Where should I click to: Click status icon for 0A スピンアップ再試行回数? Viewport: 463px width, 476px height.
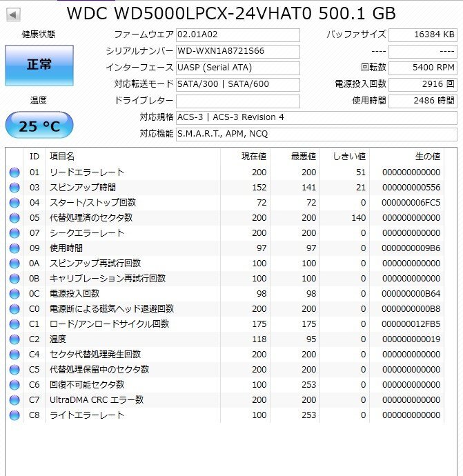coord(14,264)
